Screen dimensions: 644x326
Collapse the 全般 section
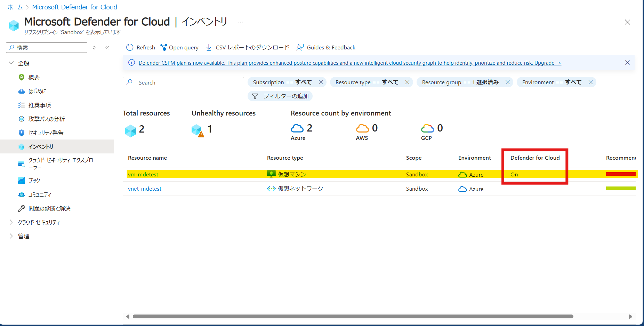(x=11, y=63)
